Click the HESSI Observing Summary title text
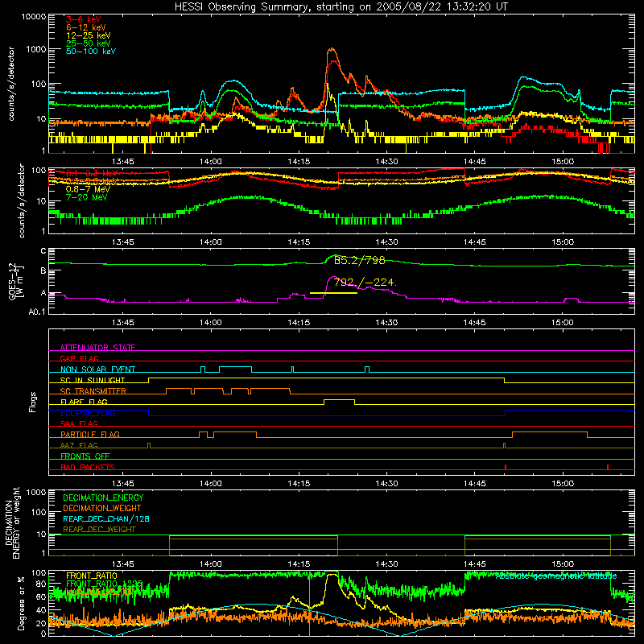This screenshot has height=644, width=644. coord(341,6)
